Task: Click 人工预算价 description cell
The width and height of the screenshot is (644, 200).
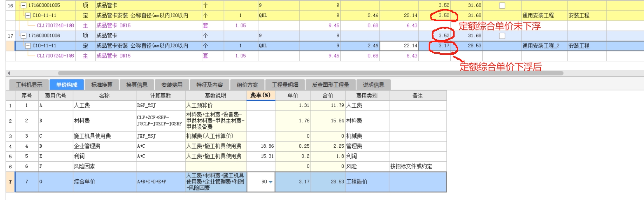Action: (x=216, y=105)
